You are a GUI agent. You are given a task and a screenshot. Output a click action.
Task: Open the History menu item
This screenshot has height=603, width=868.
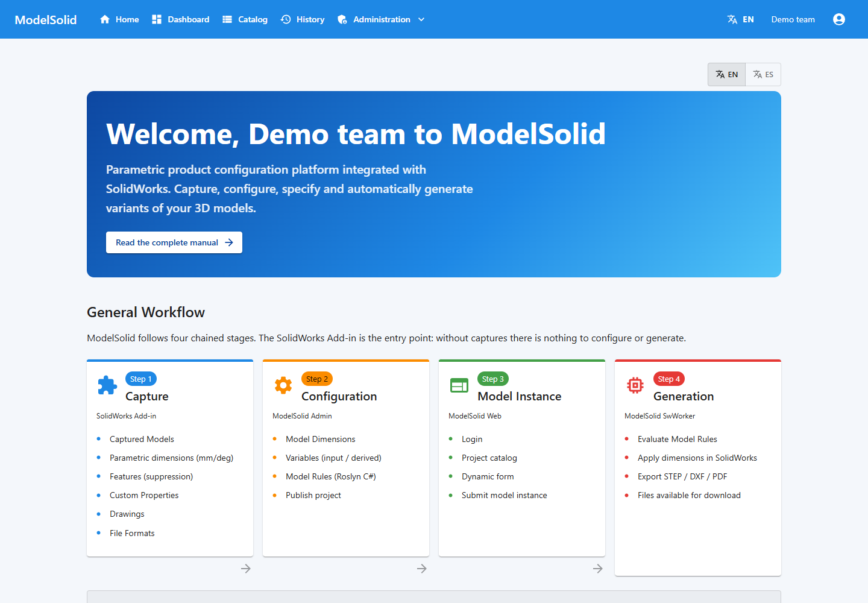[303, 19]
